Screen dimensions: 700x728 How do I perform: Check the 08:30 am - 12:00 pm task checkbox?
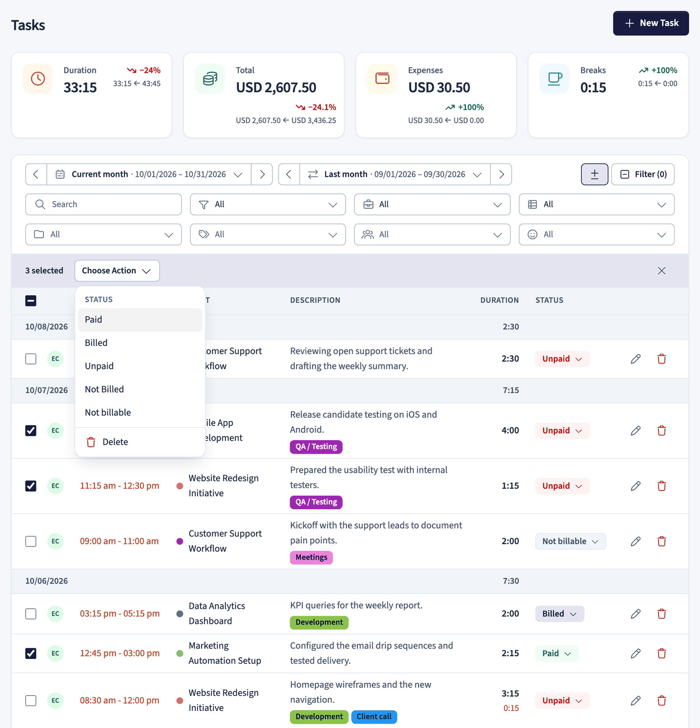pos(31,700)
